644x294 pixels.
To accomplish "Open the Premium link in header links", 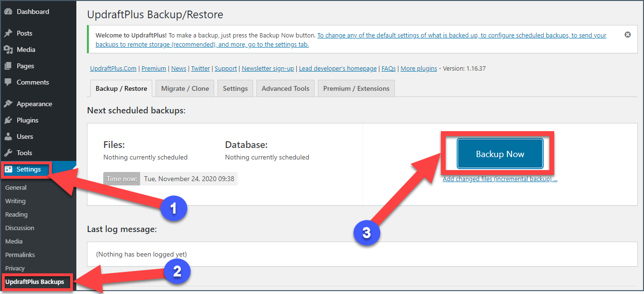I will [154, 68].
